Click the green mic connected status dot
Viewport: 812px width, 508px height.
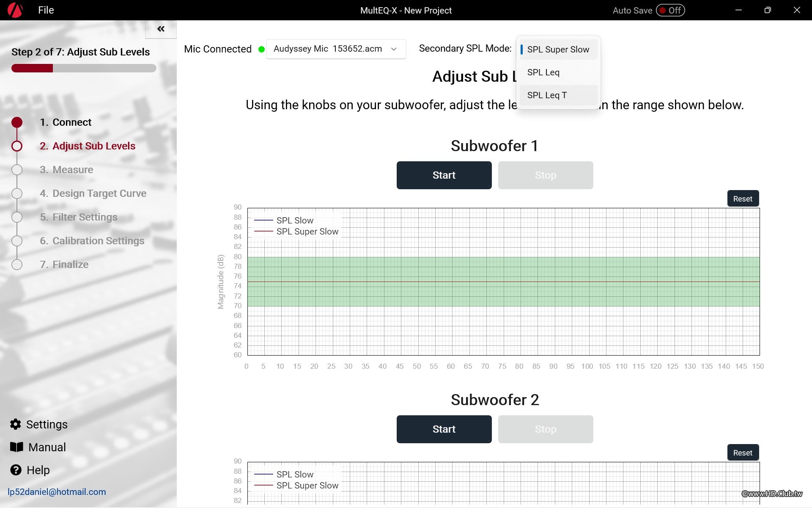pos(261,49)
